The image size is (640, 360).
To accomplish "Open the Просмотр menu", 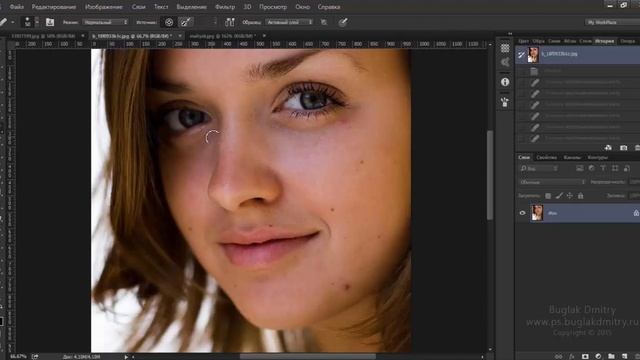I will (x=273, y=7).
